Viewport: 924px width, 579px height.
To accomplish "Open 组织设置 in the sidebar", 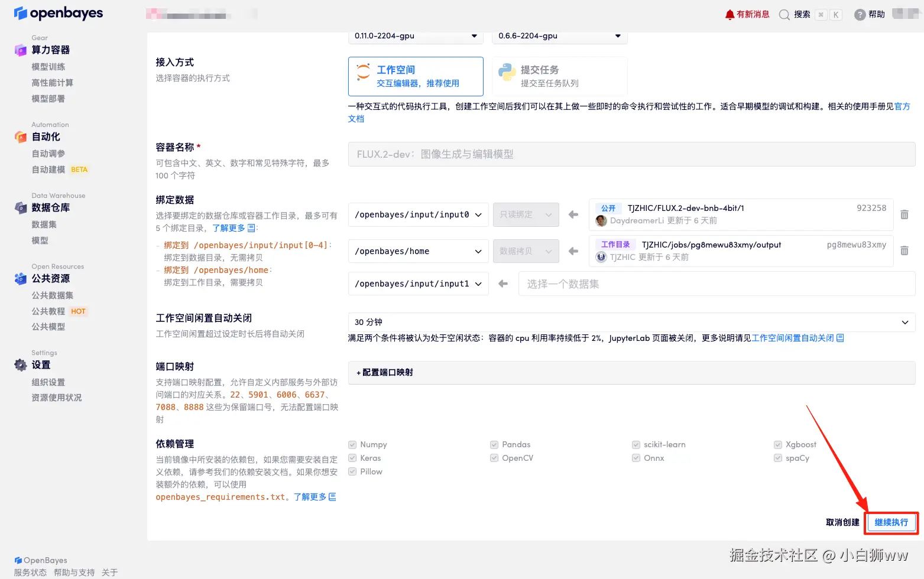I will 48,382.
